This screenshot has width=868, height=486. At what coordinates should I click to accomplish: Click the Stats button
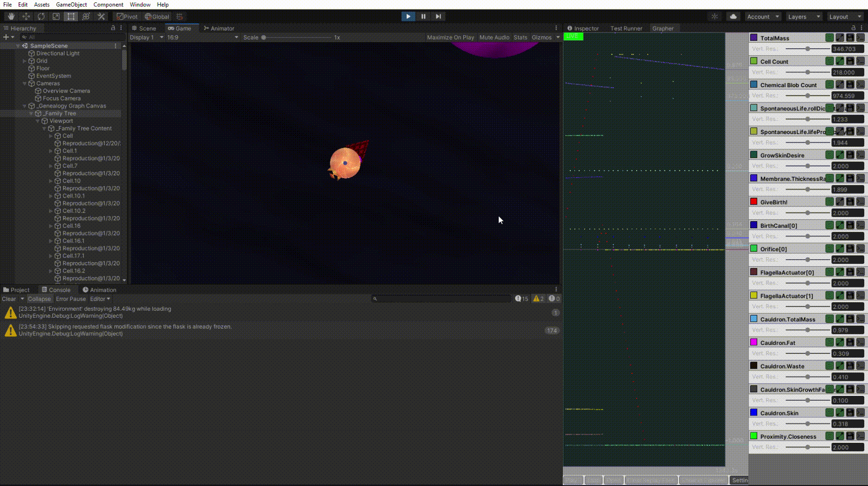520,37
